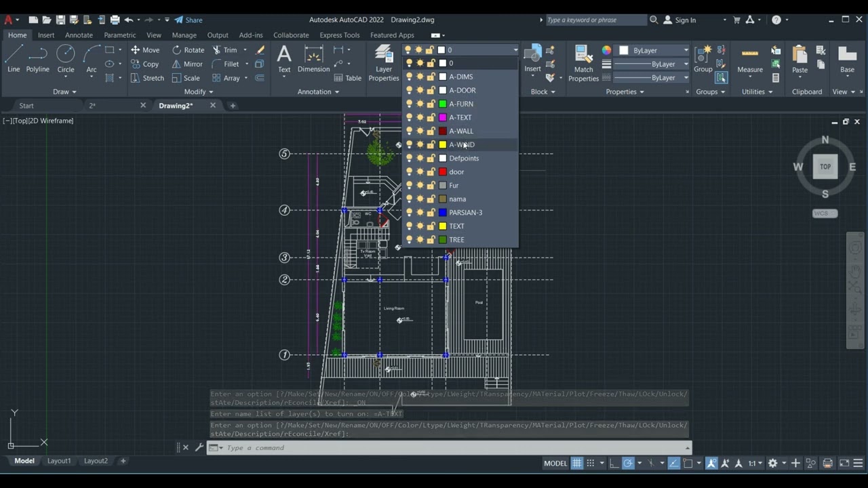Collapse the layer dropdown arrow
The width and height of the screenshot is (868, 488).
click(515, 50)
